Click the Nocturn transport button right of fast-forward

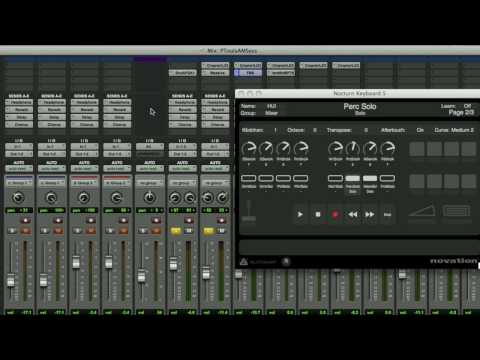point(387,214)
